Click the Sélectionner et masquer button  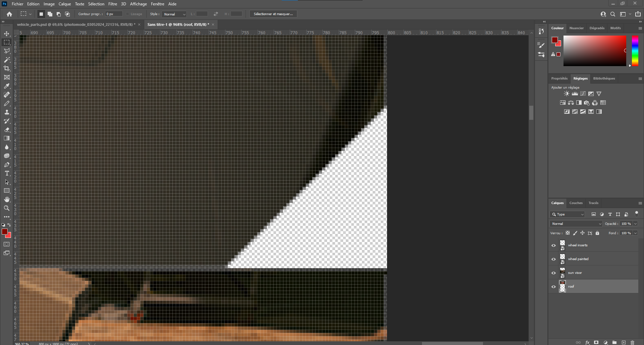(273, 14)
